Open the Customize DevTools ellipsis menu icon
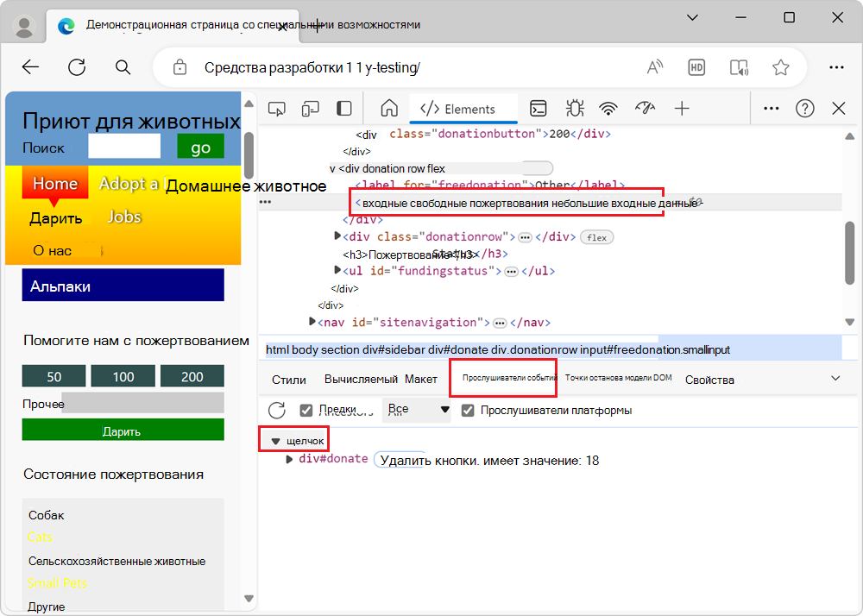The height and width of the screenshot is (616, 863). (x=772, y=108)
